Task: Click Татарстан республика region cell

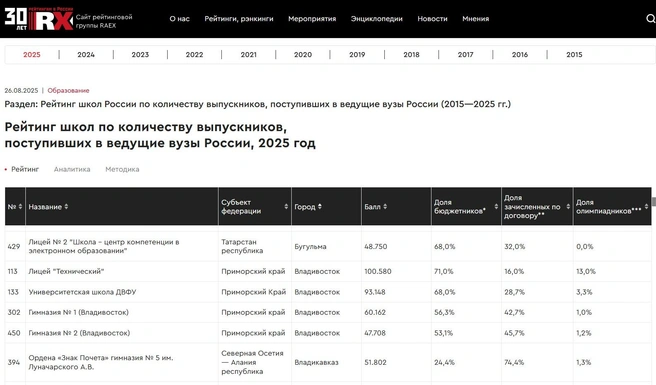Action: point(242,246)
